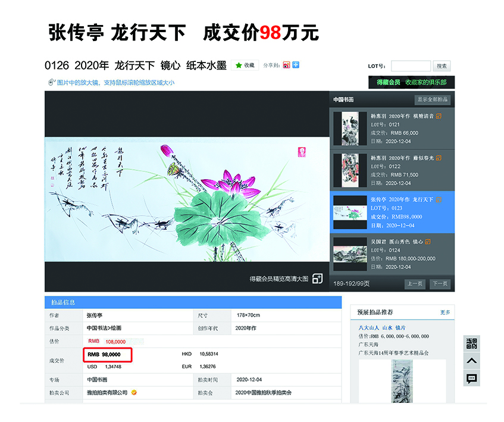The height and width of the screenshot is (422, 504).
Task: Click the back-to-top arrow icon
Action: (x=471, y=361)
